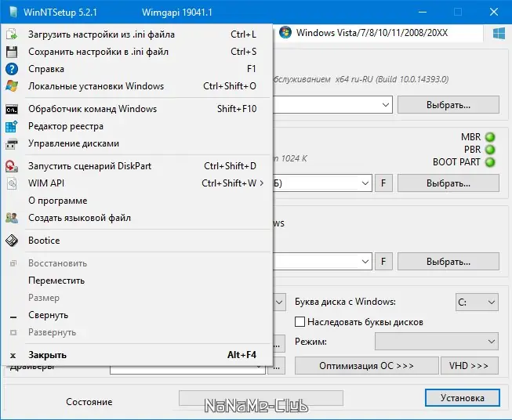Viewport: 512px width, 420px height.
Task: Open Загрузить настройки из .ini файла
Action: tap(136, 34)
